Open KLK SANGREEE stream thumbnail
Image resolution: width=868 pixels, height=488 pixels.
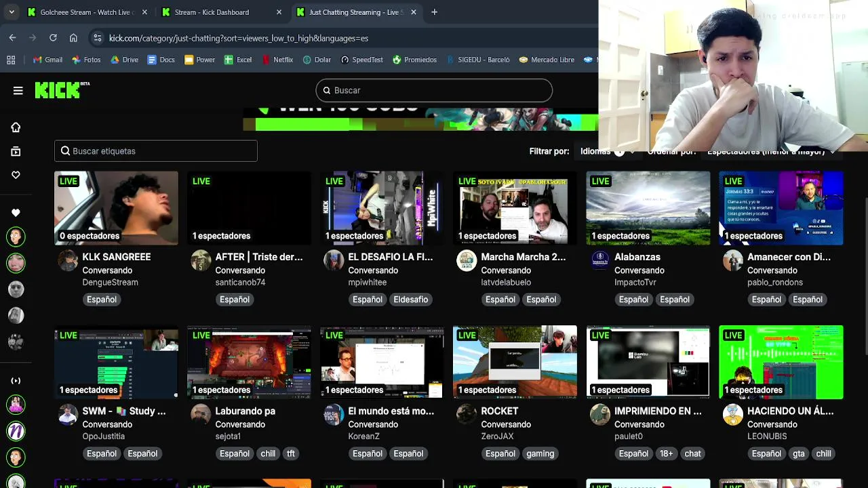(x=116, y=207)
